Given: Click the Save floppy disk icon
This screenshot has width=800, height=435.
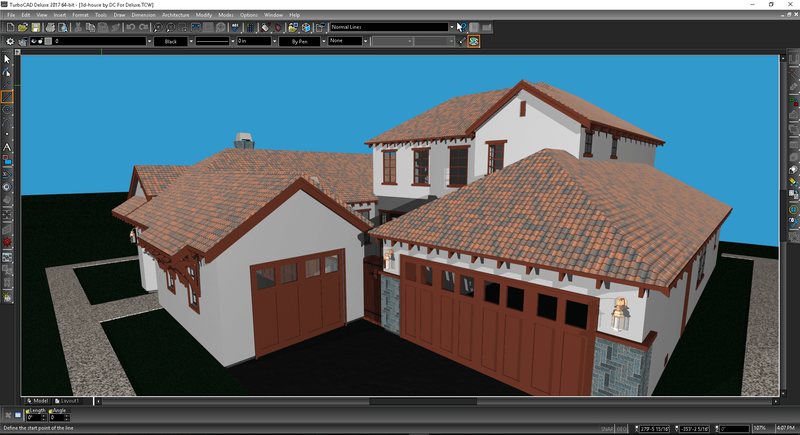Looking at the screenshot, I should (x=36, y=28).
